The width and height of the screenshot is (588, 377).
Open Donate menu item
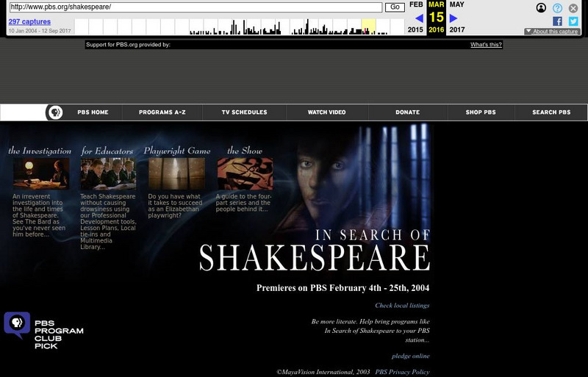[x=408, y=112]
